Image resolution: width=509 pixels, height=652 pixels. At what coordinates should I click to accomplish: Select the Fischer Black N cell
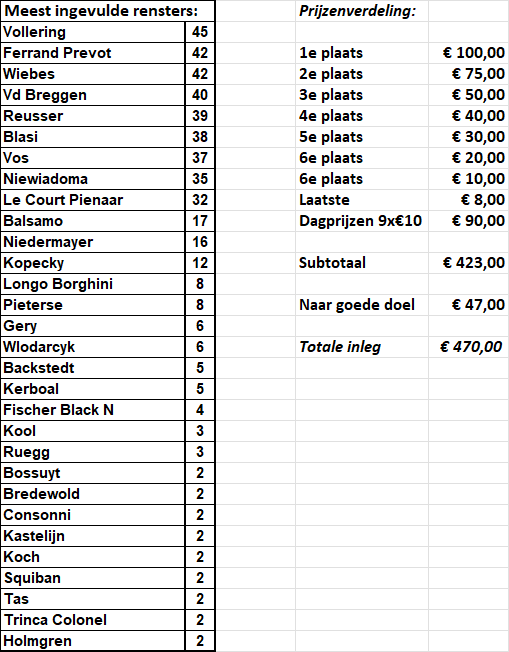[x=93, y=410]
